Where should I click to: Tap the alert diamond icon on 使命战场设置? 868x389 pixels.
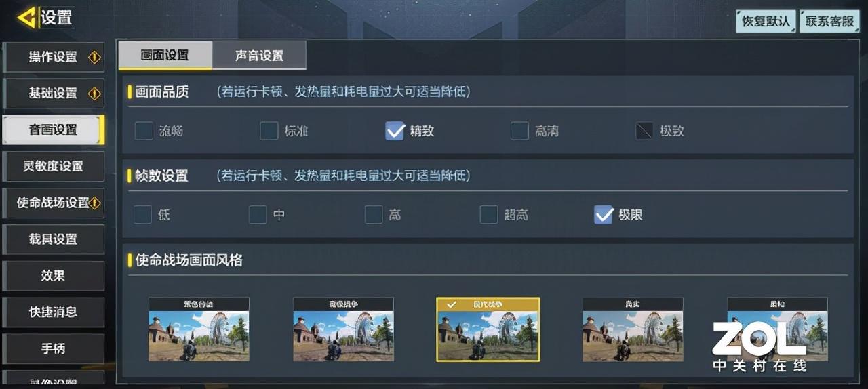pyautogui.click(x=95, y=203)
